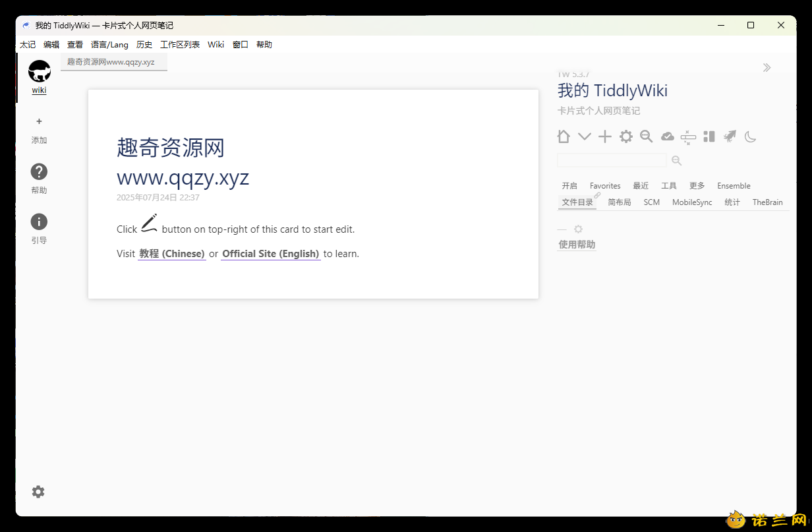Switch to the 开启 sidebar tab
This screenshot has width=812, height=532.
point(569,186)
